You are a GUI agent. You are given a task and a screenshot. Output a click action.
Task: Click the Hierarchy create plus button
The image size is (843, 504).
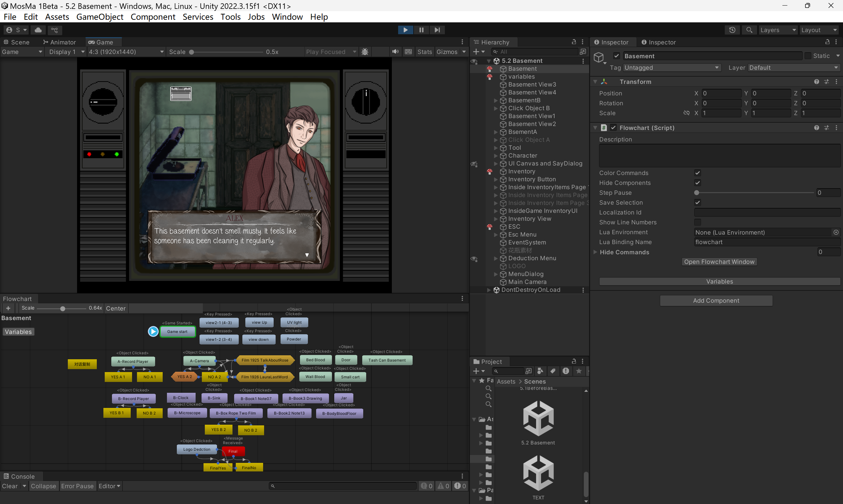[478, 52]
